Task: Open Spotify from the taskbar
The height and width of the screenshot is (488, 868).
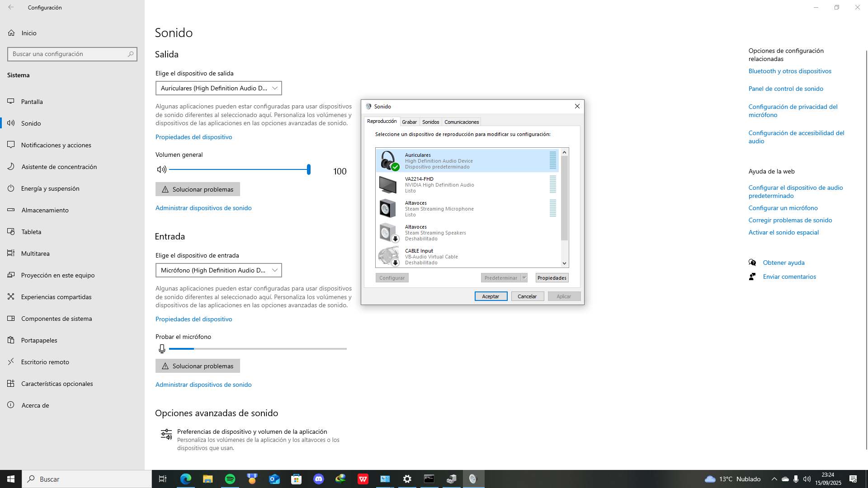Action: tap(230, 479)
